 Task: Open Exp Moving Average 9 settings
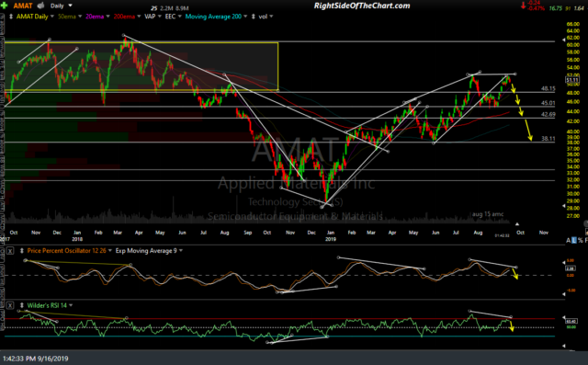click(x=181, y=251)
